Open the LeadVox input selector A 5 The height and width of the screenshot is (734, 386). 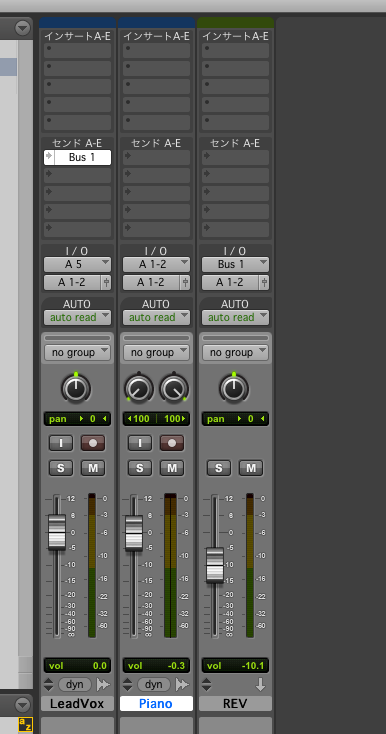[77, 264]
